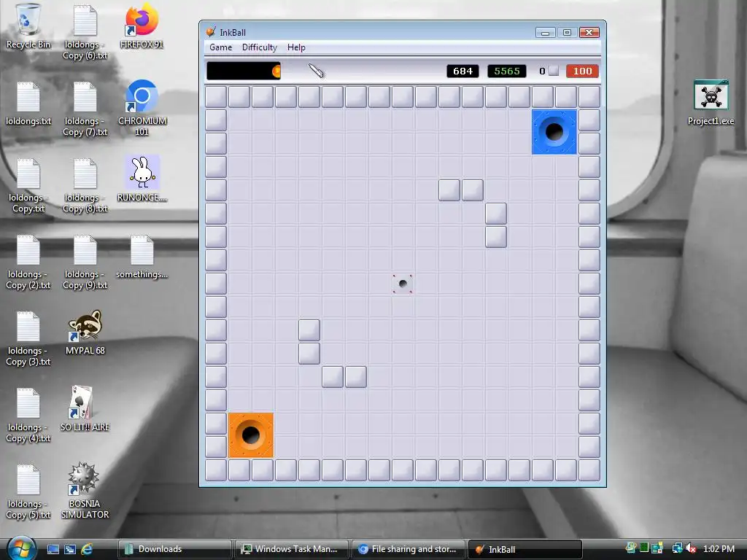Click the 1:02 PM clock
Image resolution: width=747 pixels, height=560 pixels.
tap(719, 548)
